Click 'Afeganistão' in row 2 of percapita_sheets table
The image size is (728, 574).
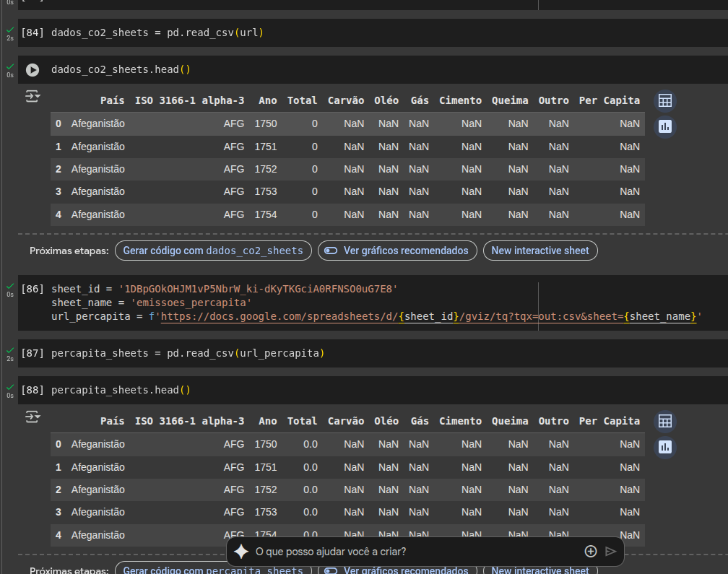click(98, 490)
